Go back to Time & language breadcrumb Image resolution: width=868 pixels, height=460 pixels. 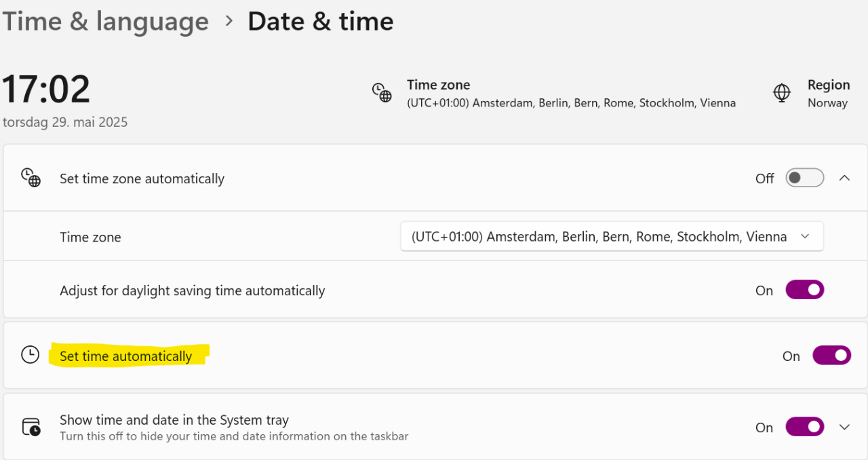click(x=105, y=22)
